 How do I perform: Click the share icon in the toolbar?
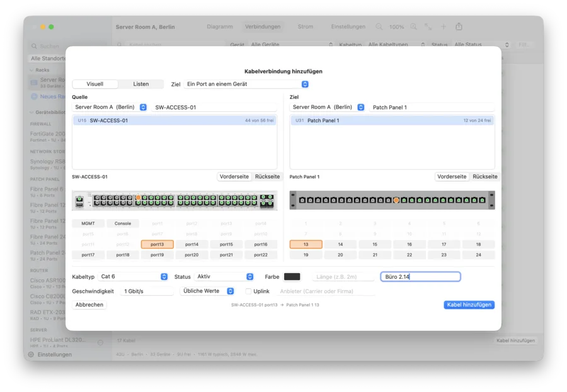coord(459,26)
